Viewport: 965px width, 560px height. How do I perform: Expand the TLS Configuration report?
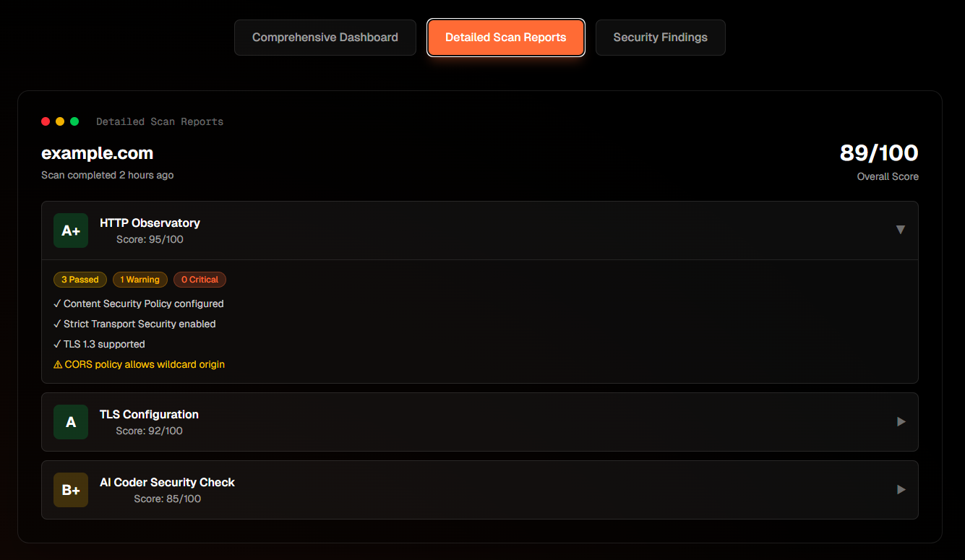901,421
